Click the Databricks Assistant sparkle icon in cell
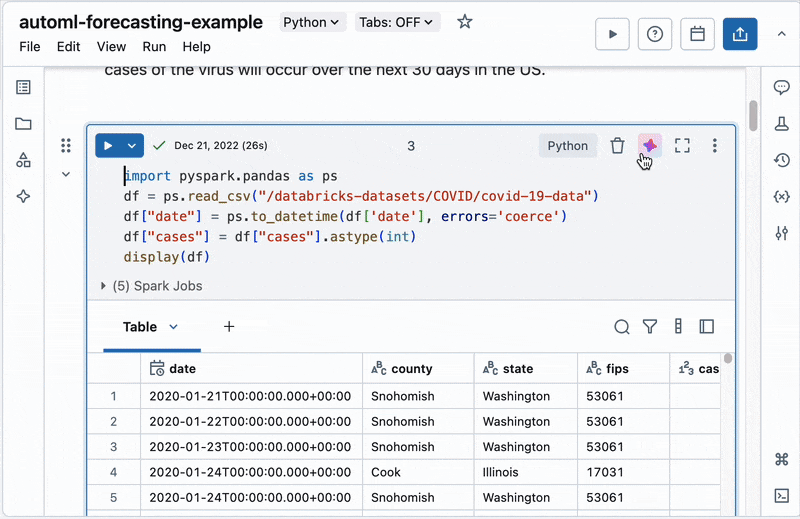The width and height of the screenshot is (800, 519). 649,146
